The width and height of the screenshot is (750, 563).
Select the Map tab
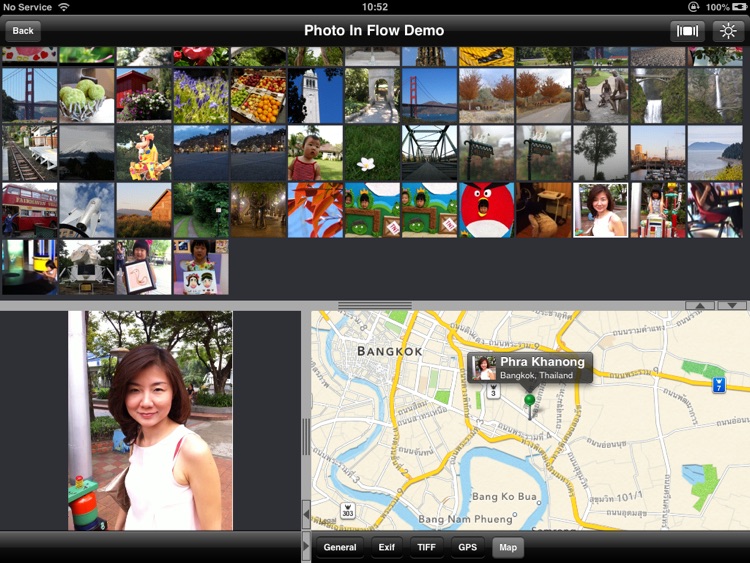tap(508, 547)
